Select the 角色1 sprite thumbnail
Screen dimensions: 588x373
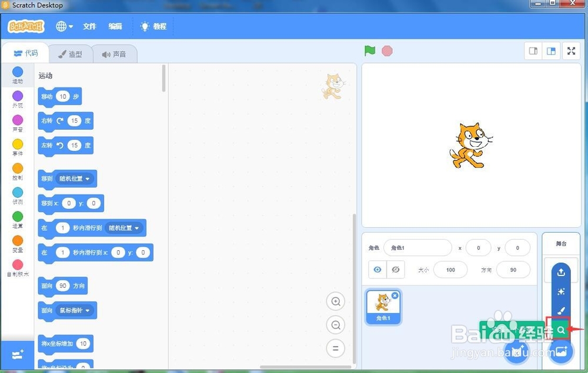click(383, 307)
